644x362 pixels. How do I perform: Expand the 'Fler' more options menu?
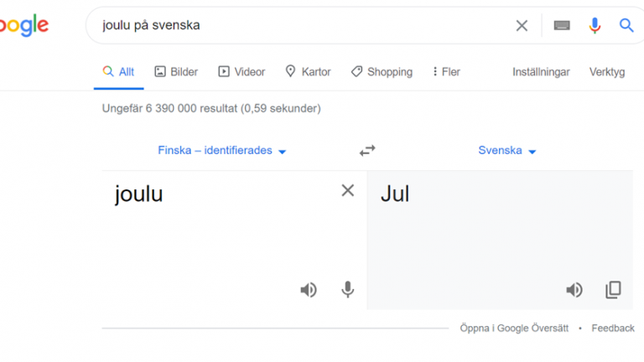coord(446,72)
